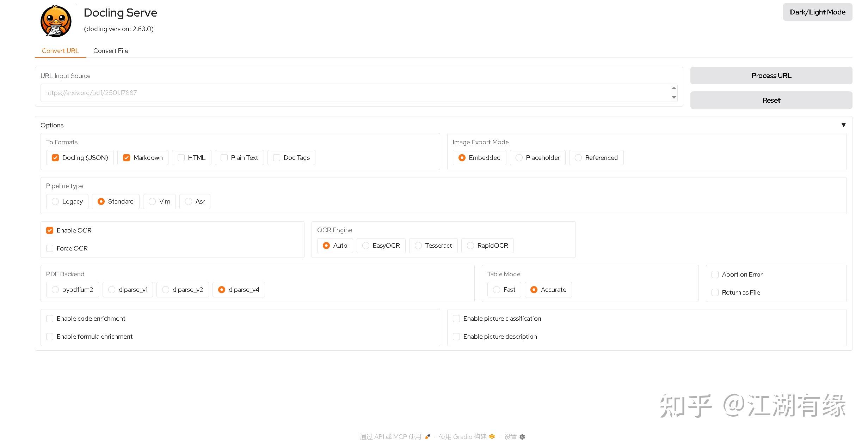The image size is (868, 441).
Task: Click the Gradio logo icon in the footer
Action: [x=492, y=436]
